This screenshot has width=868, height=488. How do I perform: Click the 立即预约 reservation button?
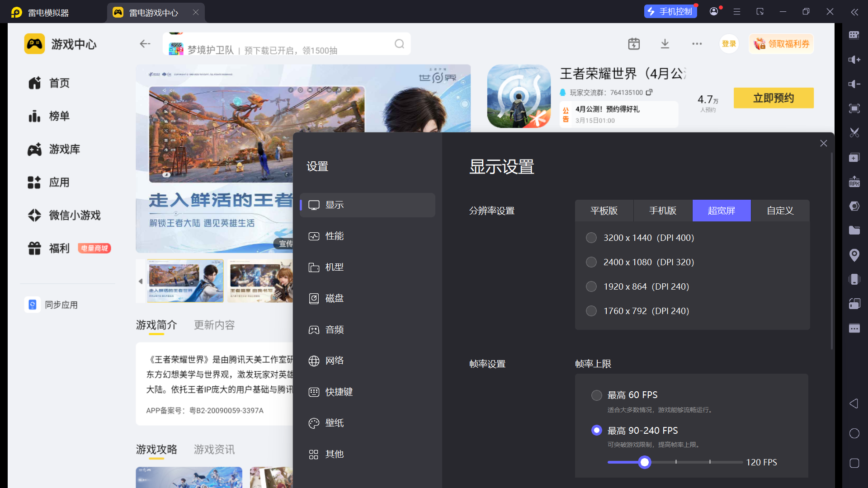(774, 98)
